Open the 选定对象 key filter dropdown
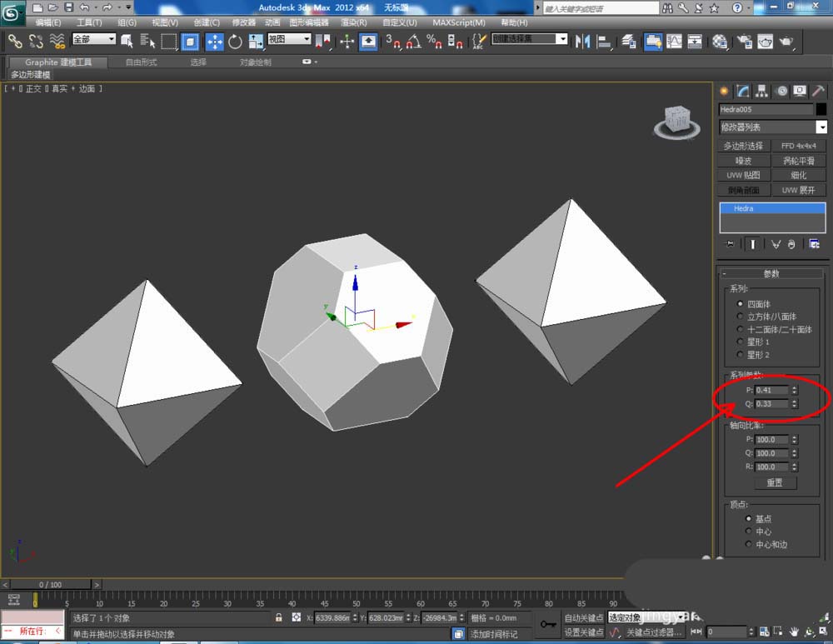Screen dimensions: 833x644 pyautogui.click(x=647, y=617)
